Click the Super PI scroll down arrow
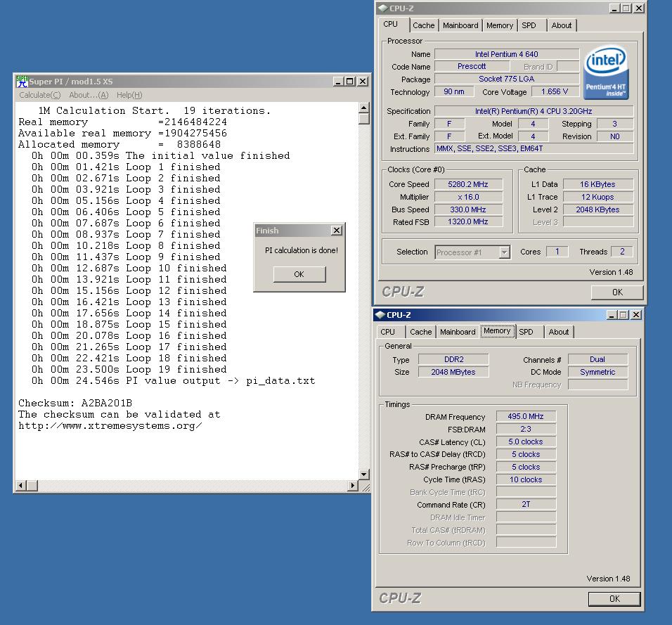Image resolution: width=672 pixels, height=625 pixels. (x=364, y=474)
